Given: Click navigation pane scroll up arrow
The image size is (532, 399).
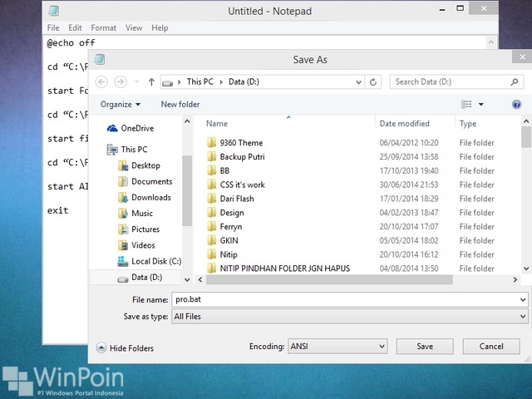Looking at the screenshot, I should [187, 121].
